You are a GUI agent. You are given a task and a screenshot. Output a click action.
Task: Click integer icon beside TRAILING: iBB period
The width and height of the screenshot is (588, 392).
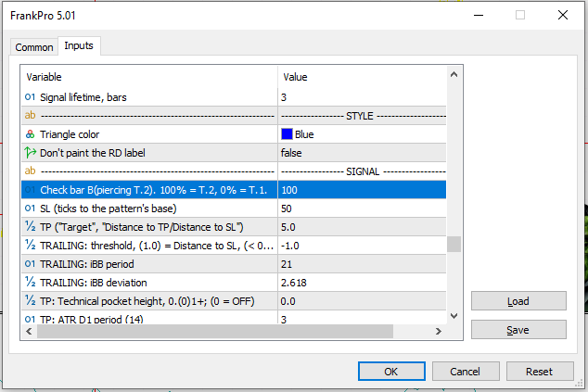pyautogui.click(x=30, y=264)
